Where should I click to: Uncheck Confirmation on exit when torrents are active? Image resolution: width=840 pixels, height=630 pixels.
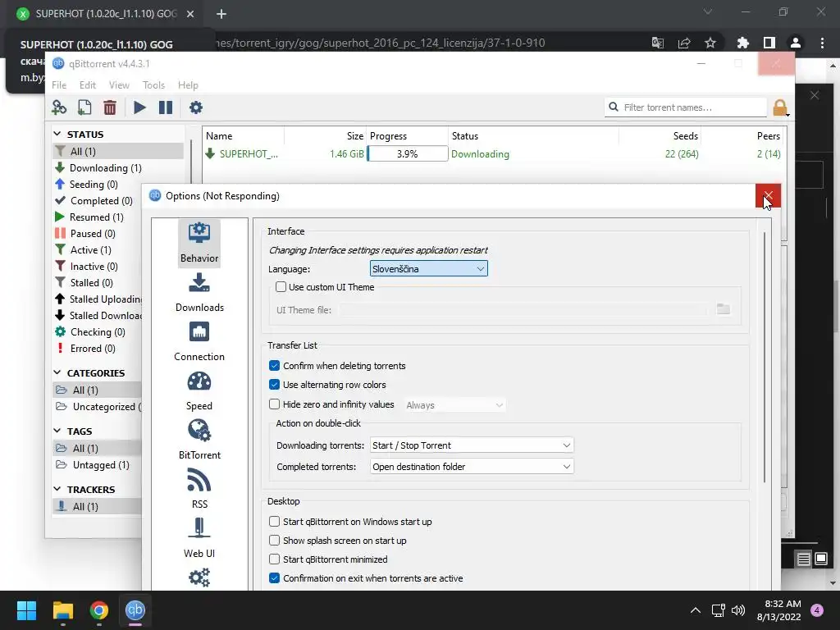[x=274, y=578]
